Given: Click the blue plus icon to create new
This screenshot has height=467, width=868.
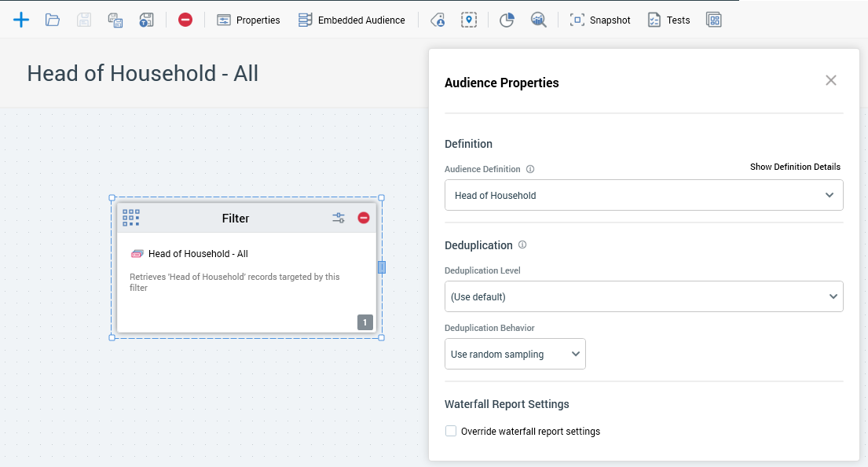Looking at the screenshot, I should (21, 20).
